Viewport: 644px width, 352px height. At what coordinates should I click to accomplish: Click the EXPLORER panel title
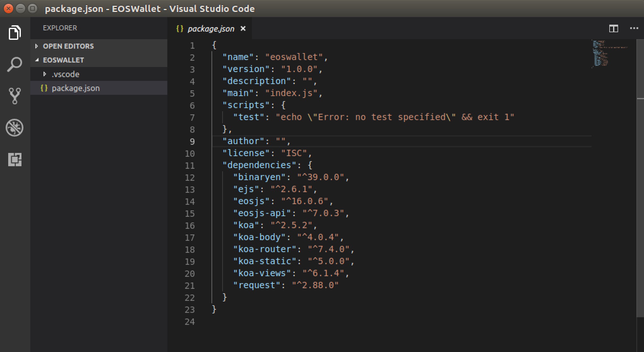(x=60, y=28)
